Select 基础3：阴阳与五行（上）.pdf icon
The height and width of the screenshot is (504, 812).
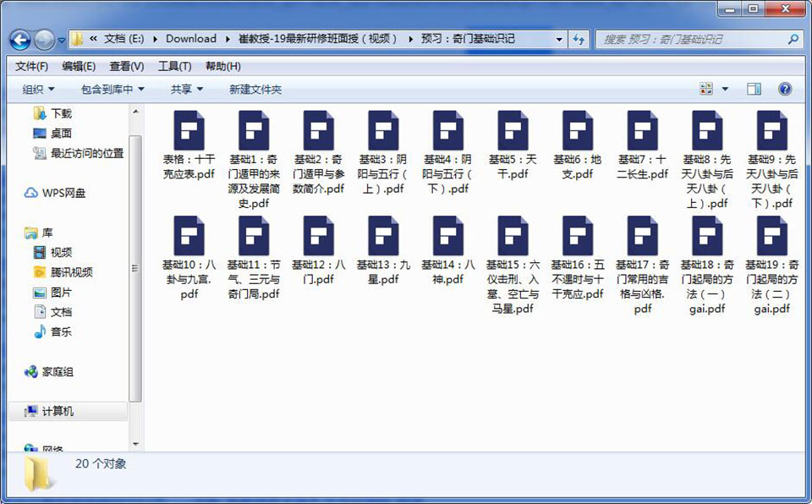coord(383,130)
